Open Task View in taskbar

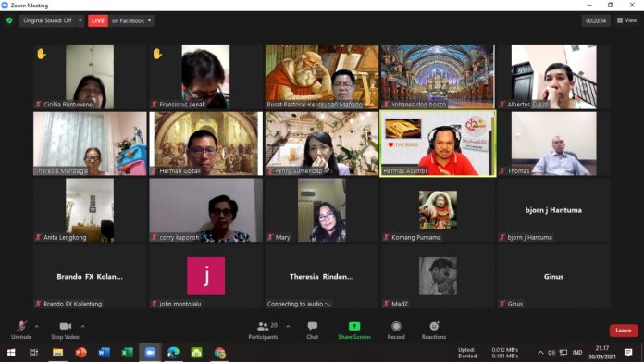pos(34,353)
